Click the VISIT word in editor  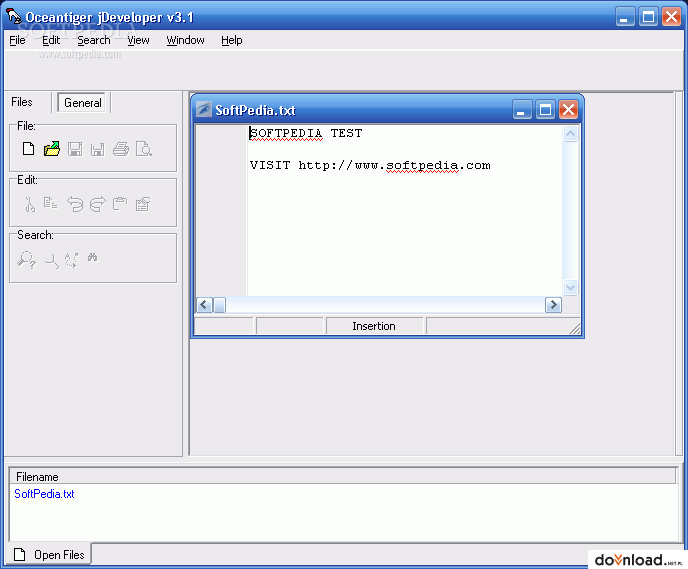(270, 165)
